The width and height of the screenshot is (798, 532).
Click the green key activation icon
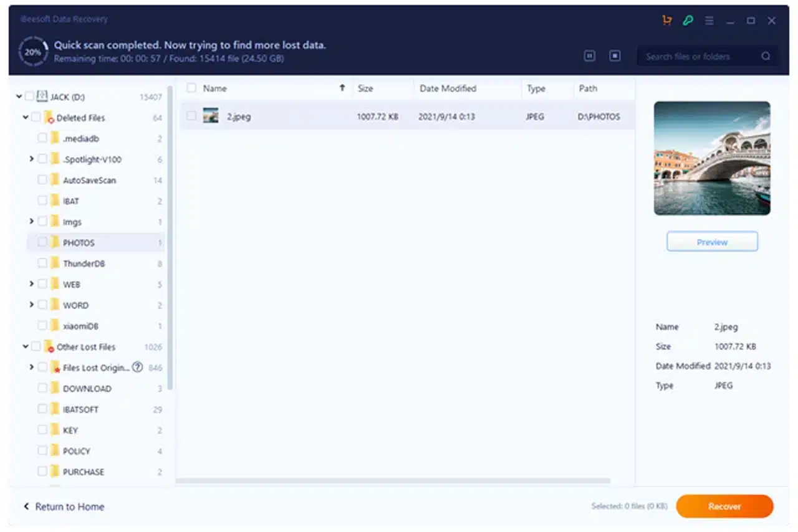point(688,21)
